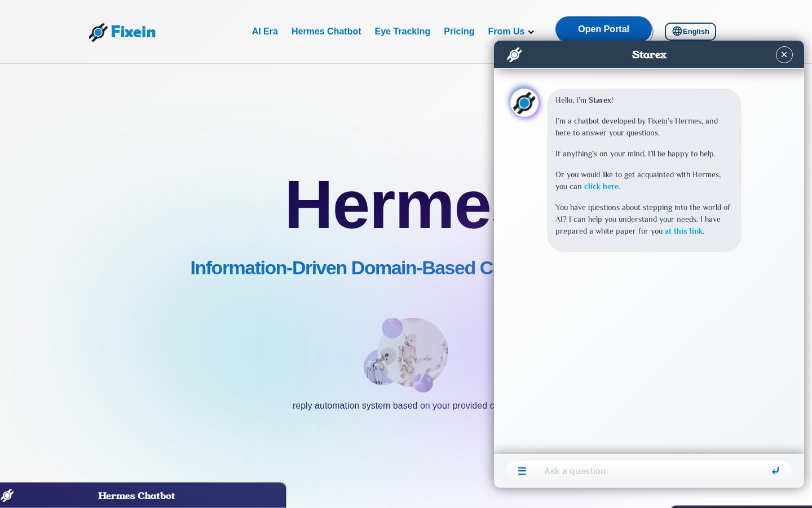The image size is (812, 508).
Task: Click the Open Portal button
Action: (x=603, y=29)
